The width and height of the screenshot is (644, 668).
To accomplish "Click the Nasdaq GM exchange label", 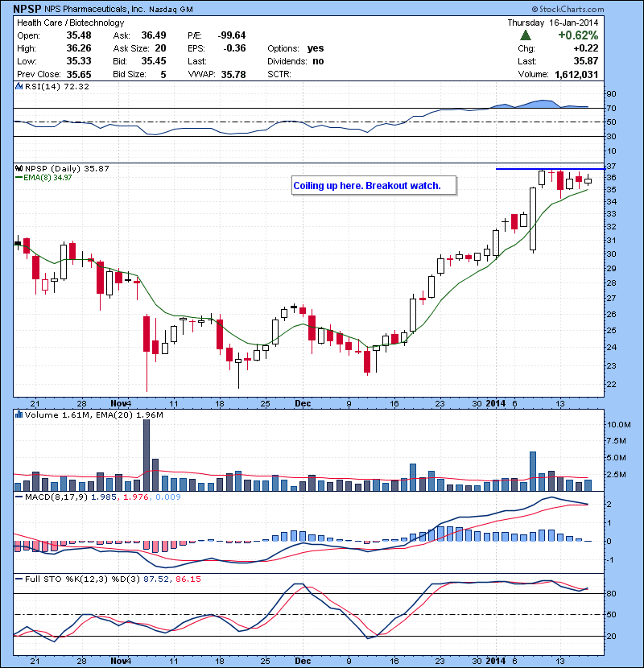I will (x=171, y=9).
